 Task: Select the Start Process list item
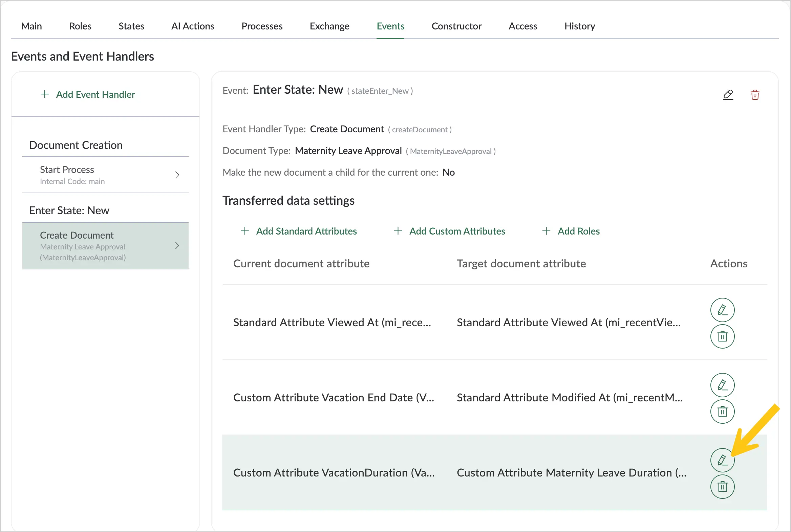click(x=105, y=175)
